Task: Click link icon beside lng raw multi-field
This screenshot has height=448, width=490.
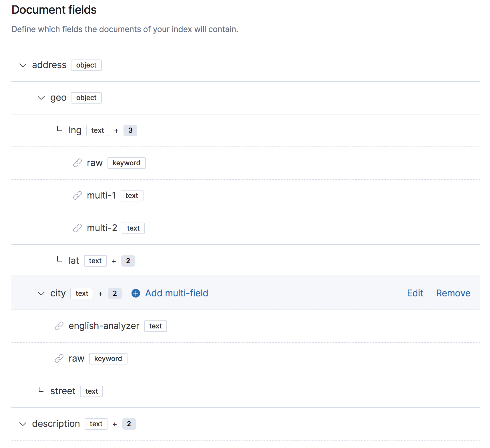Action: pyautogui.click(x=77, y=163)
